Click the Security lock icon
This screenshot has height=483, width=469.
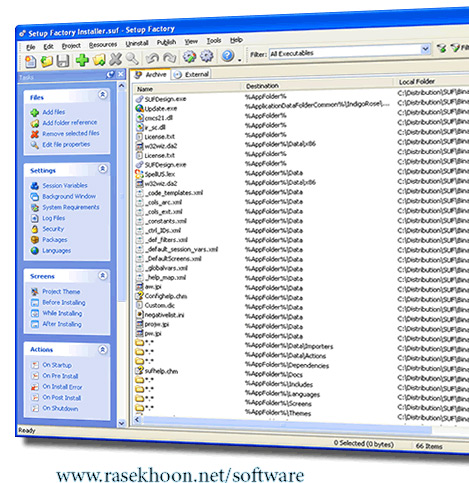coord(35,229)
